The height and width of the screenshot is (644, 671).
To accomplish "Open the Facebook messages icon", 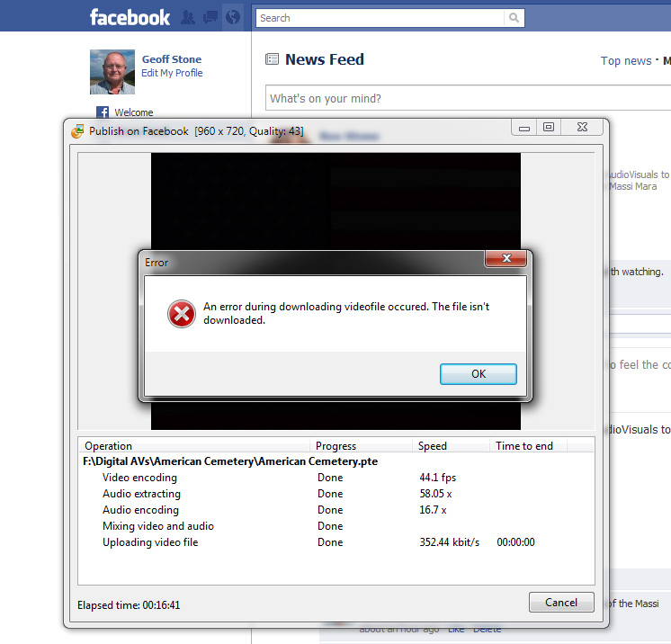I will [x=210, y=18].
